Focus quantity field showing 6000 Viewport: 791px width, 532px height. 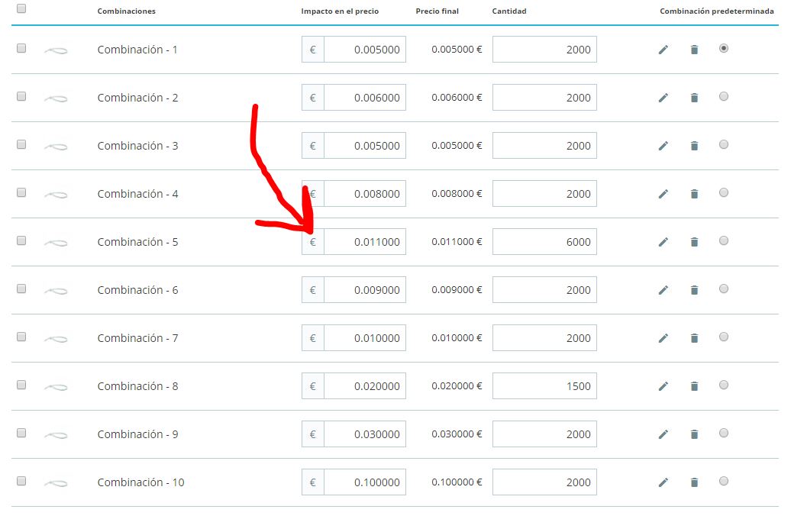click(544, 241)
